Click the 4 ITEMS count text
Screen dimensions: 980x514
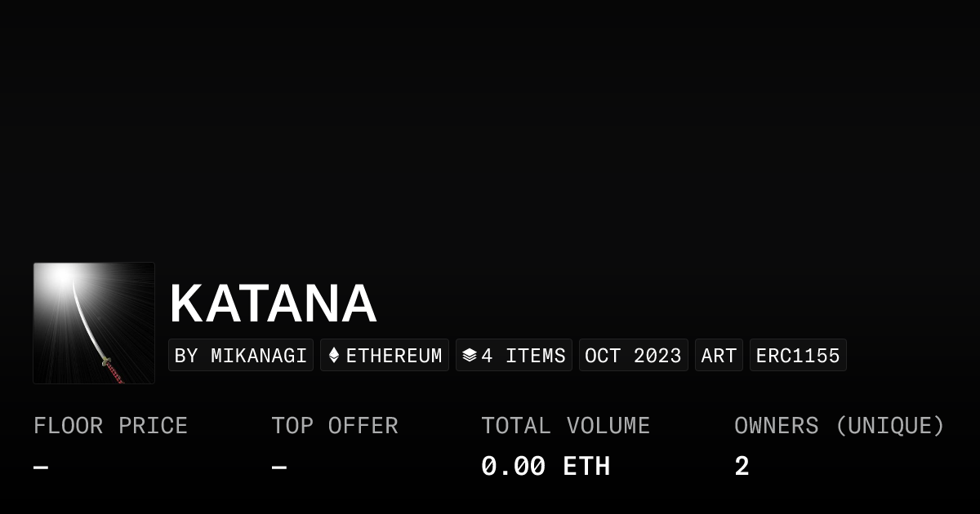tap(523, 356)
